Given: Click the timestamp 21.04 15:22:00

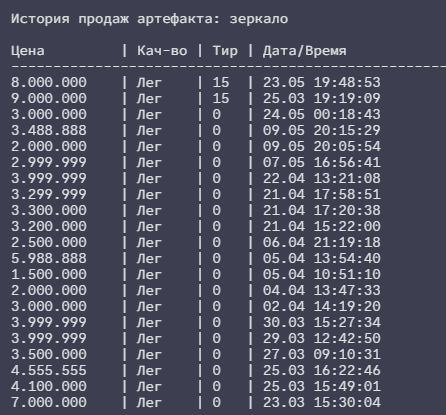Looking at the screenshot, I should [x=321, y=226].
